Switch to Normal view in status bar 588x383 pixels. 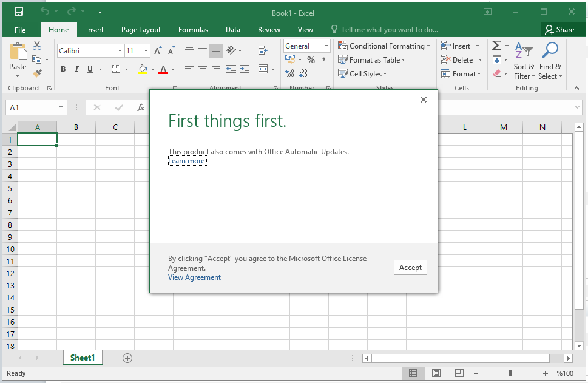click(413, 373)
